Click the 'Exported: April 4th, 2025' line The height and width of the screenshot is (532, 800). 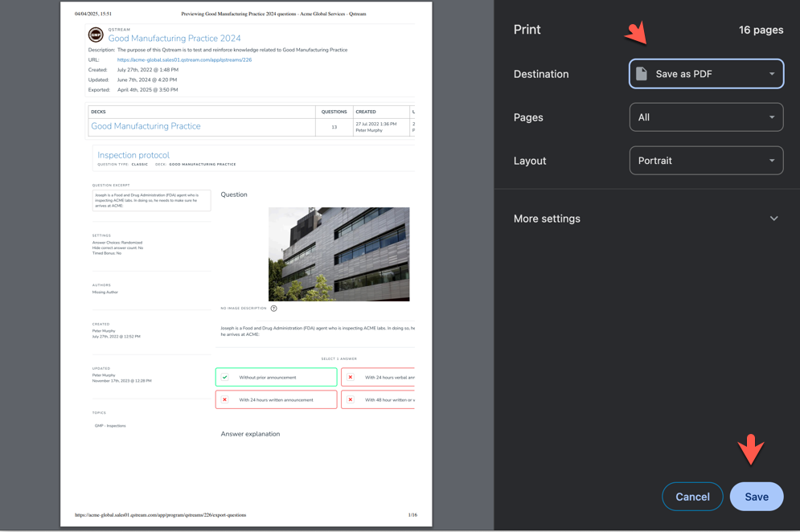133,90
